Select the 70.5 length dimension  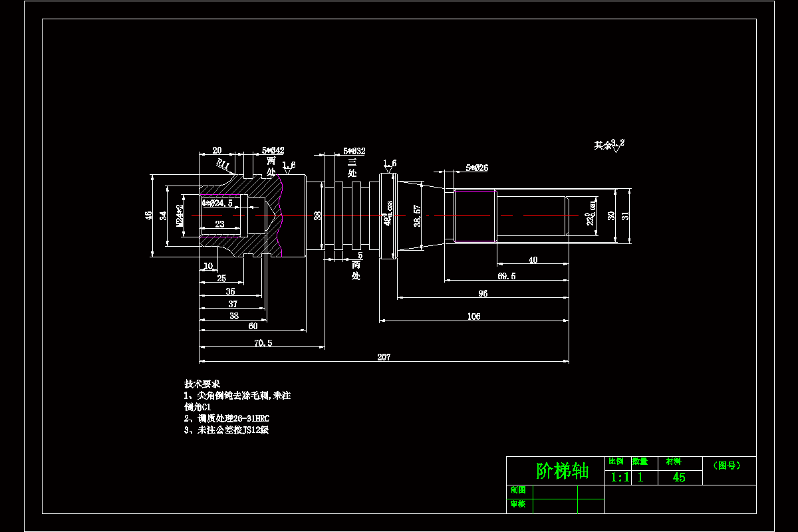point(263,343)
